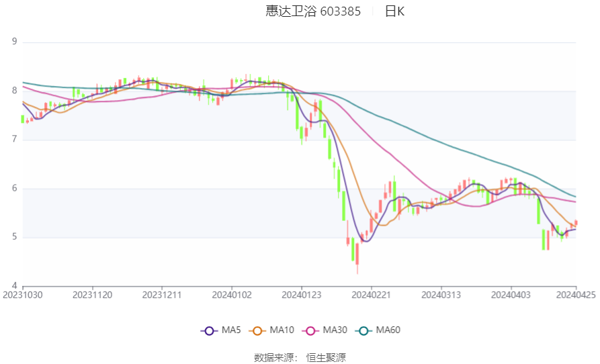Toggle the MA10 orange legend marker

click(x=257, y=330)
